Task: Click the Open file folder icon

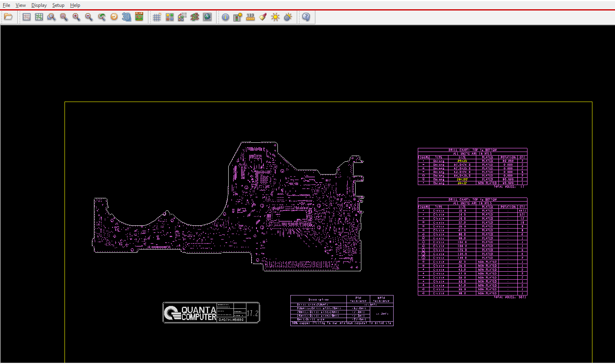Action: click(8, 17)
